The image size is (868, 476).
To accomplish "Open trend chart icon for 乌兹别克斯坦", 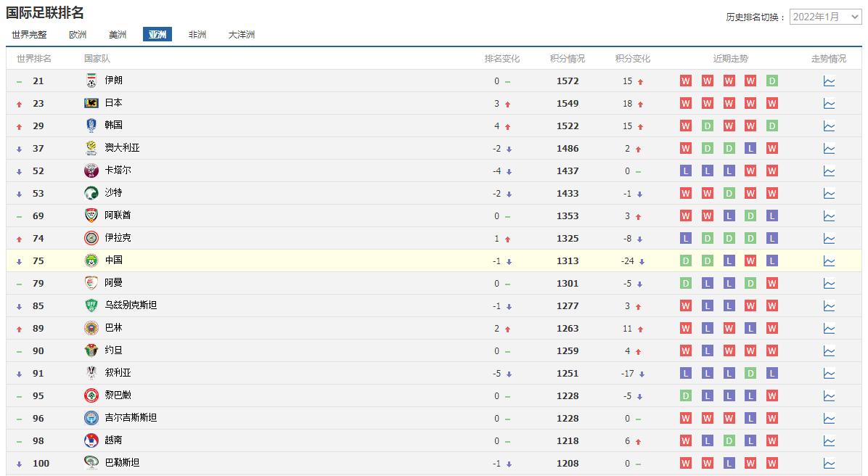I will pos(829,306).
